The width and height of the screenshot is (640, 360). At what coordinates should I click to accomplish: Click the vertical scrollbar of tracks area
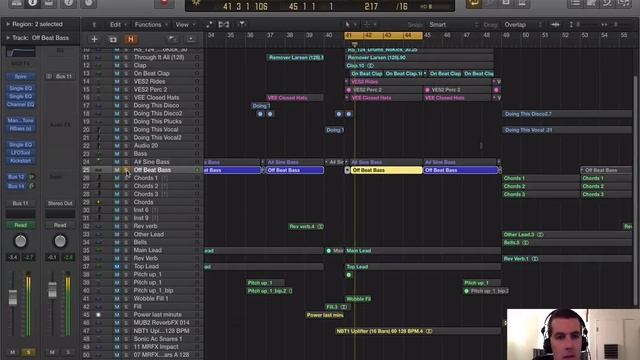tap(635, 190)
